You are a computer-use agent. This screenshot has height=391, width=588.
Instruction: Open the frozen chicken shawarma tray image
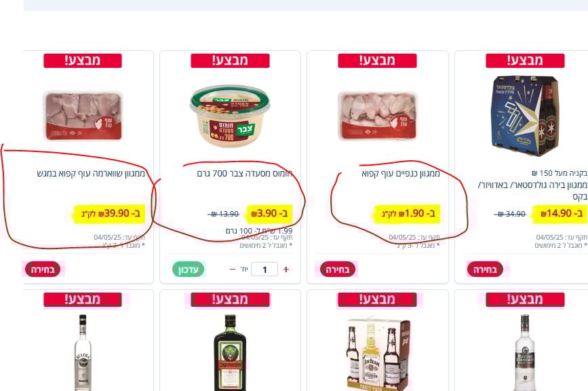coord(83,116)
